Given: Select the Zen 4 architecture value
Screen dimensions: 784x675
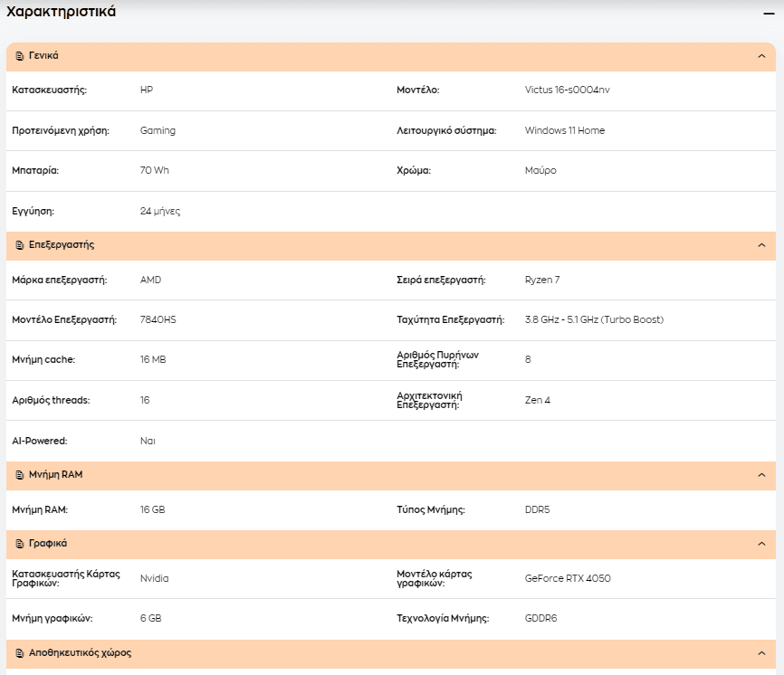Looking at the screenshot, I should point(538,400).
